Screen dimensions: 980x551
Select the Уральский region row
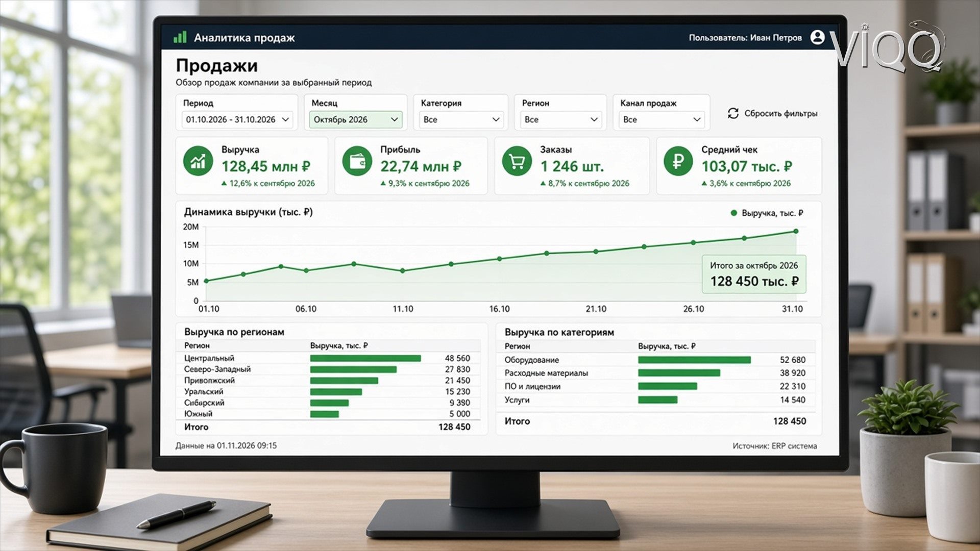tap(327, 392)
